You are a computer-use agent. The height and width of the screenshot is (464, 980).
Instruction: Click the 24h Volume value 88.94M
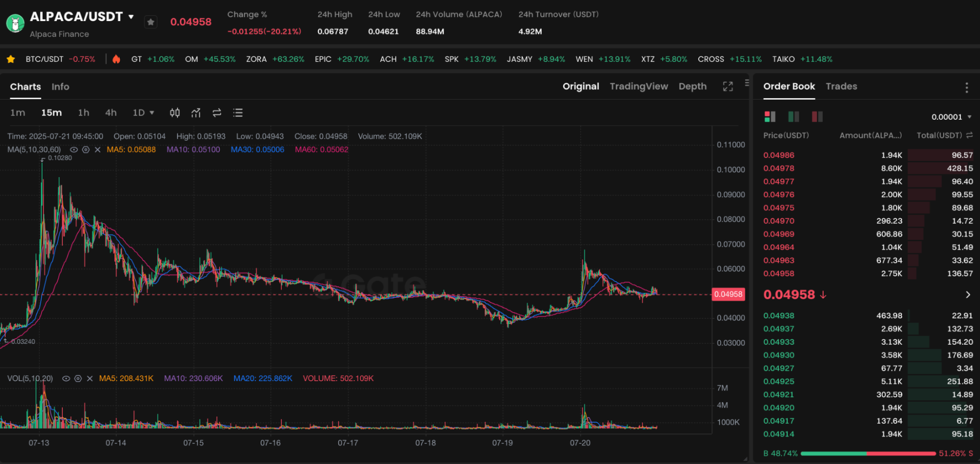pyautogui.click(x=430, y=31)
